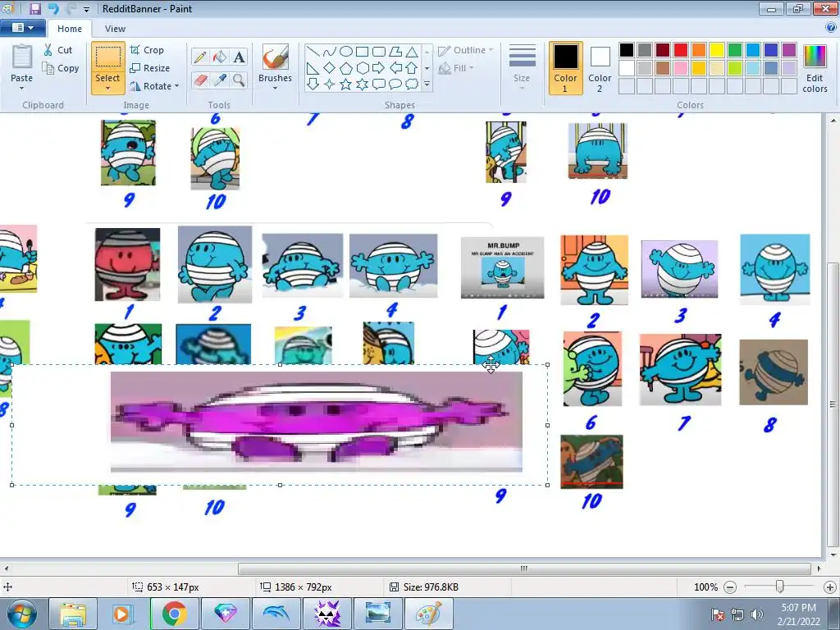Choose the Polygon shape

(395, 52)
